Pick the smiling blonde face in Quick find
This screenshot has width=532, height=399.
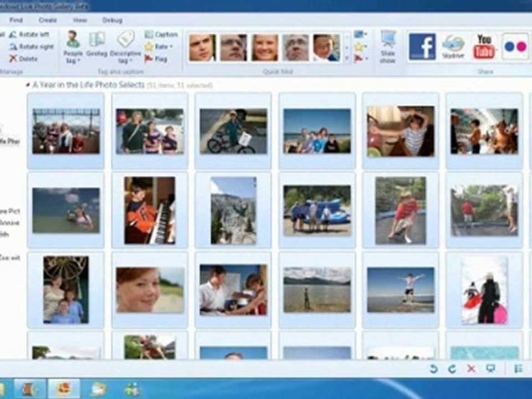(265, 48)
